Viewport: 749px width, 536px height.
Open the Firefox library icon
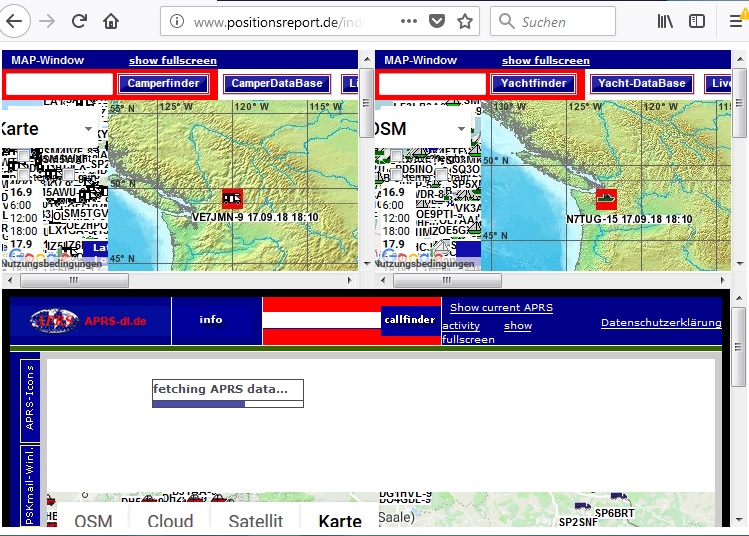(x=665, y=21)
